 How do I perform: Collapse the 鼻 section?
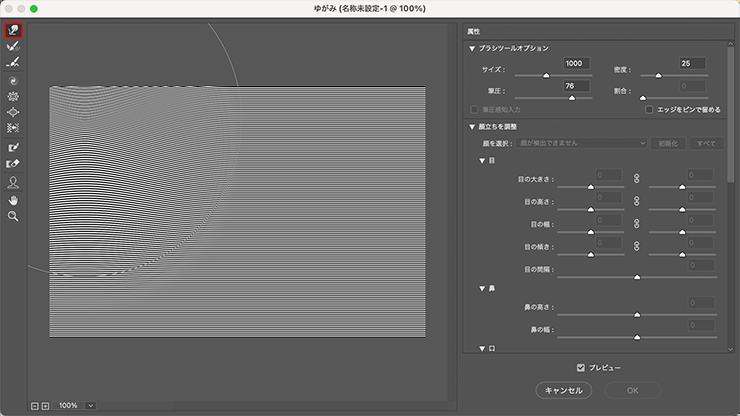[482, 287]
